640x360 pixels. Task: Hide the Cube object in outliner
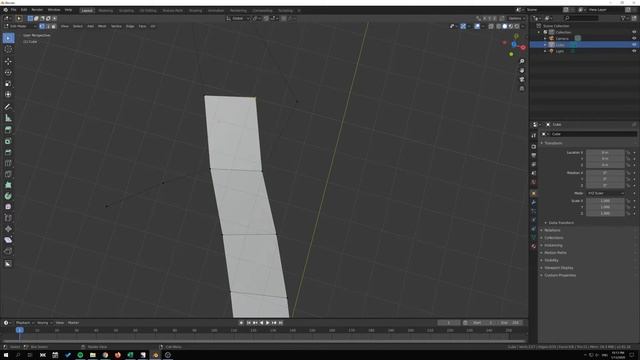click(x=634, y=45)
